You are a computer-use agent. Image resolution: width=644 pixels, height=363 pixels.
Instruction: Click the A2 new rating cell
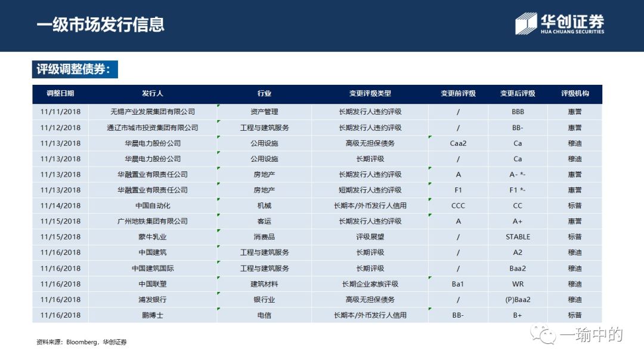518,253
